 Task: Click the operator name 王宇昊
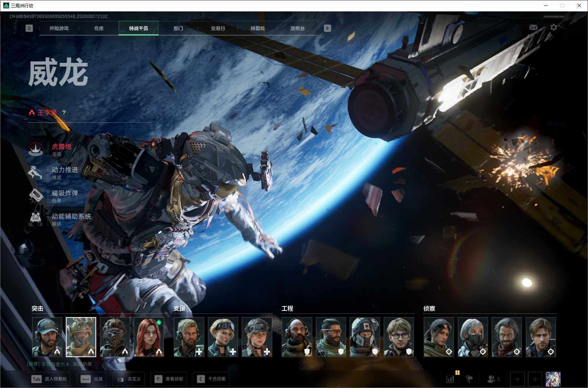pos(47,112)
